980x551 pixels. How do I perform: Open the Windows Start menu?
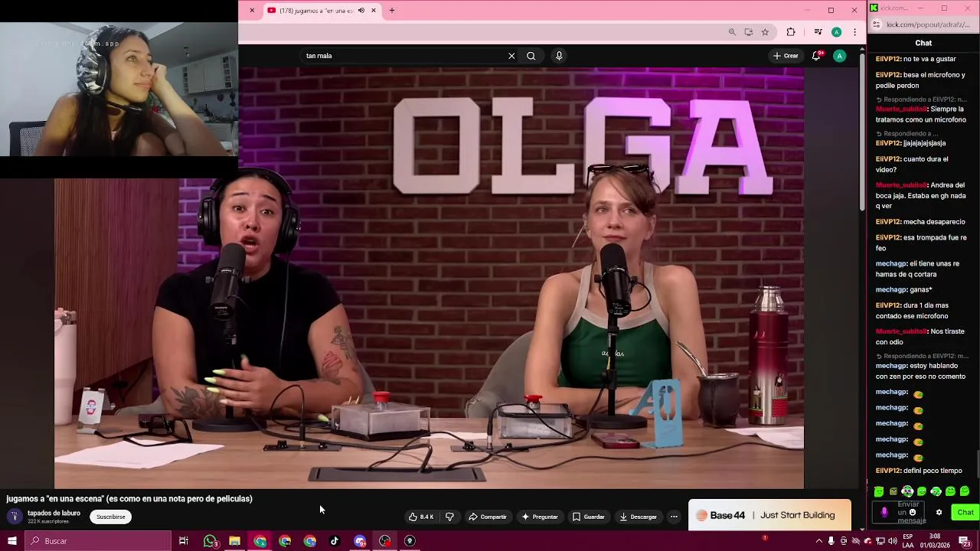[x=11, y=541]
